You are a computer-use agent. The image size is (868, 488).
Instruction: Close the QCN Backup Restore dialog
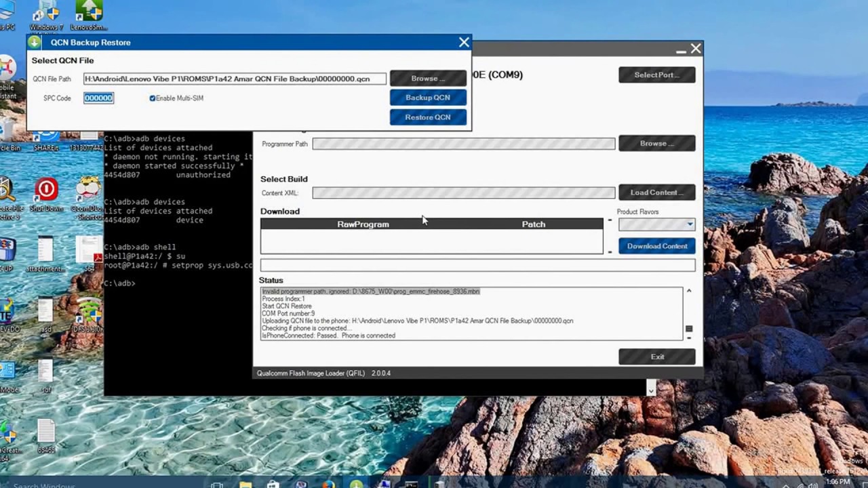pyautogui.click(x=464, y=42)
